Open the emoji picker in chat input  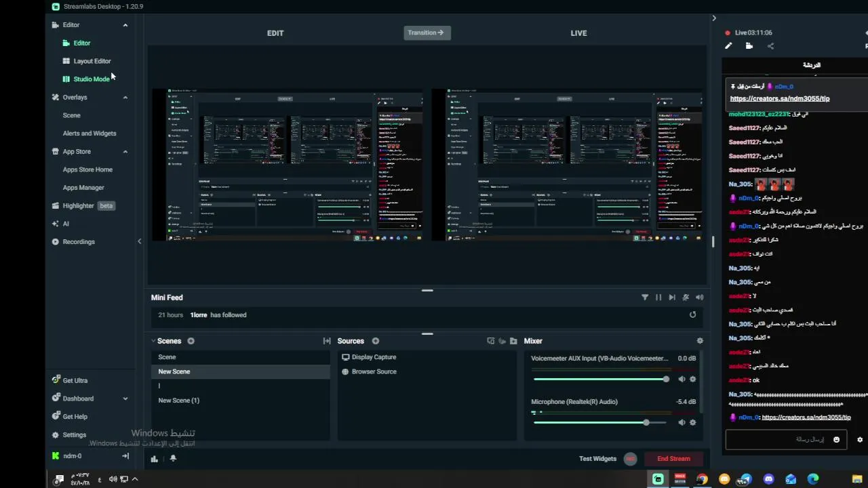coord(836,440)
